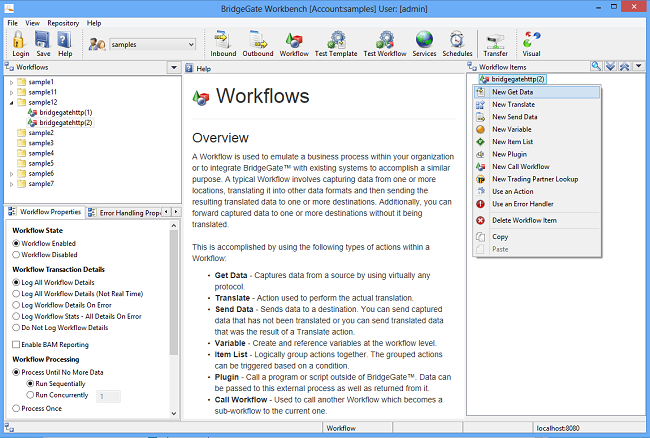Click the Run Concurrently number field

[107, 396]
